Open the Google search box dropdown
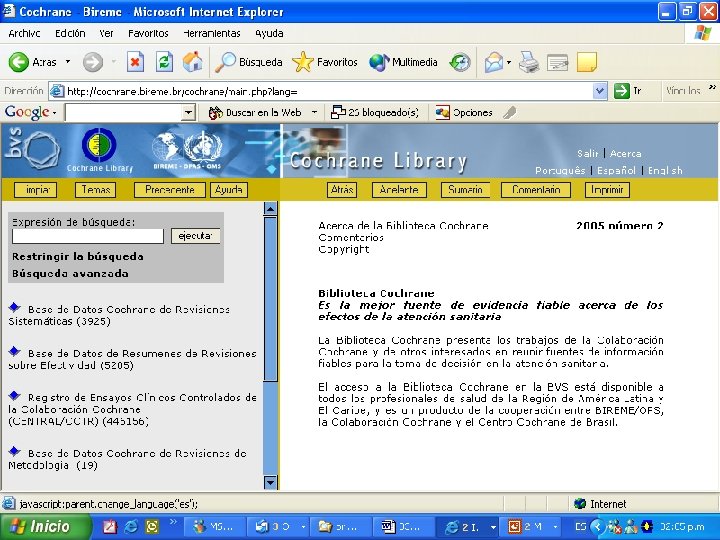The width and height of the screenshot is (720, 540). [x=188, y=112]
